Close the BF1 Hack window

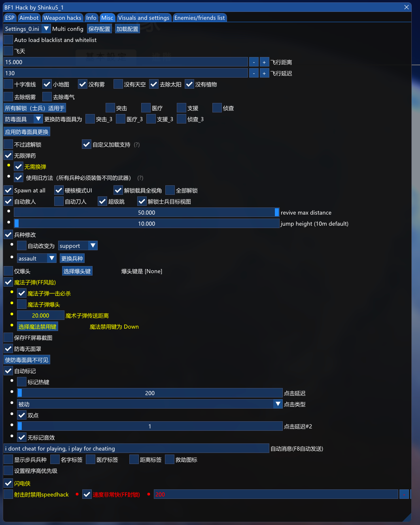[407, 7]
